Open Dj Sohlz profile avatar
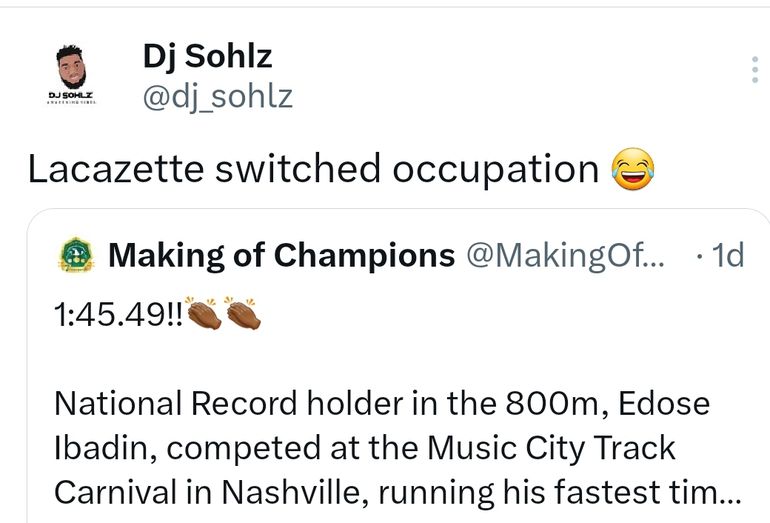 71,75
